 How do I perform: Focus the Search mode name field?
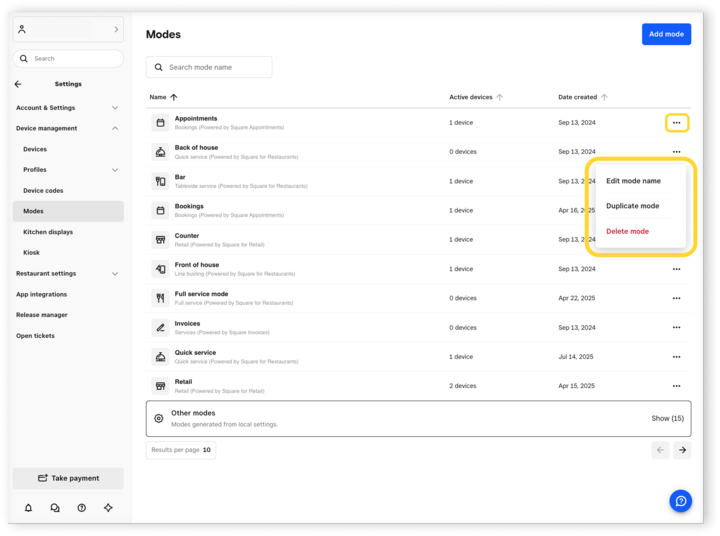point(209,67)
